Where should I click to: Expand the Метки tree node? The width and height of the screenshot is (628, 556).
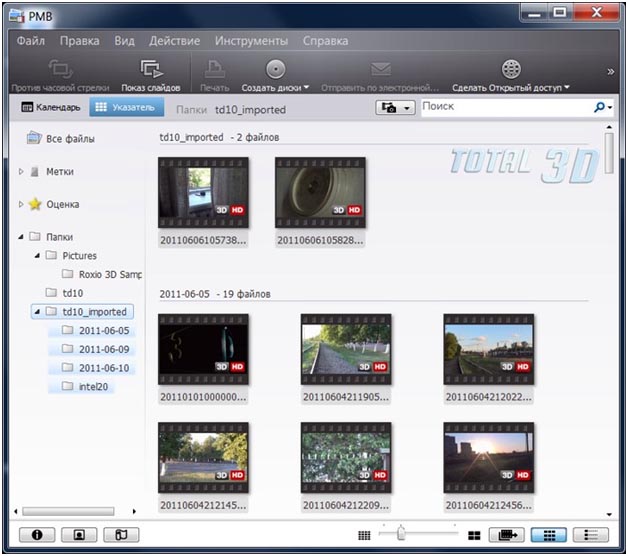21,171
